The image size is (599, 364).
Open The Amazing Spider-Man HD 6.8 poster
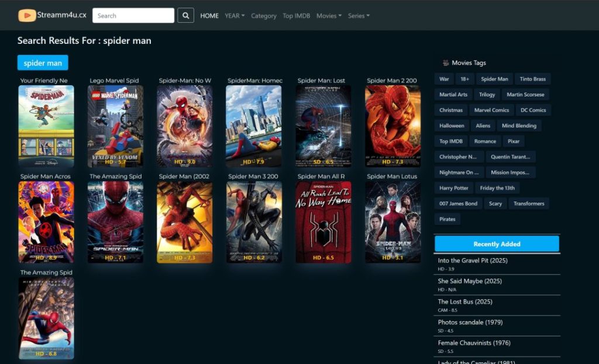[x=46, y=318]
